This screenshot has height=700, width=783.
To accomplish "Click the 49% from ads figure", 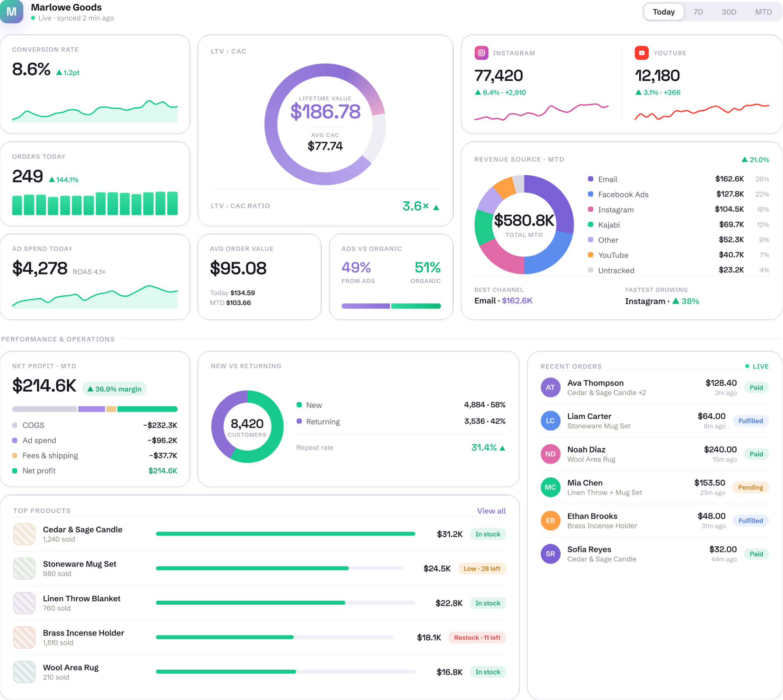I will click(356, 267).
